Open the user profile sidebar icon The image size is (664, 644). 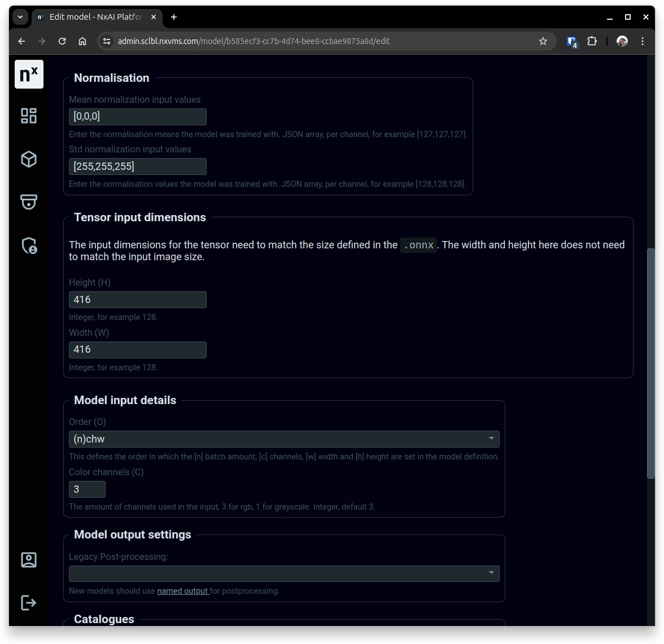click(x=29, y=559)
